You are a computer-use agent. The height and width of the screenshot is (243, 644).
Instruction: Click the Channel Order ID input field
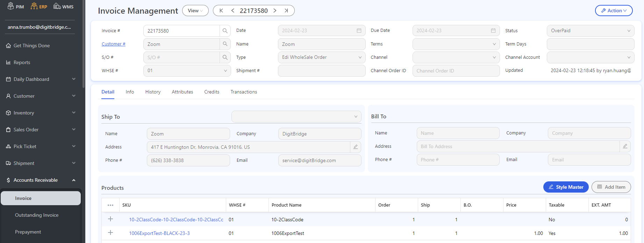(456, 71)
